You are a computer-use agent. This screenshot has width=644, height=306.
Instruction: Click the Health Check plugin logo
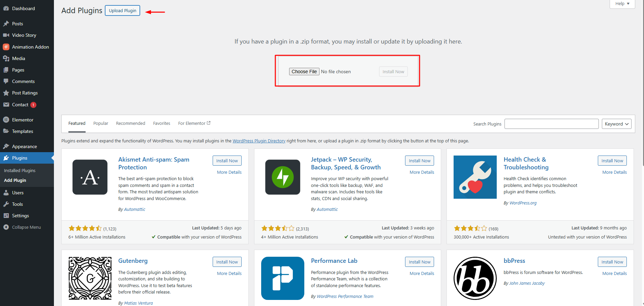click(475, 177)
